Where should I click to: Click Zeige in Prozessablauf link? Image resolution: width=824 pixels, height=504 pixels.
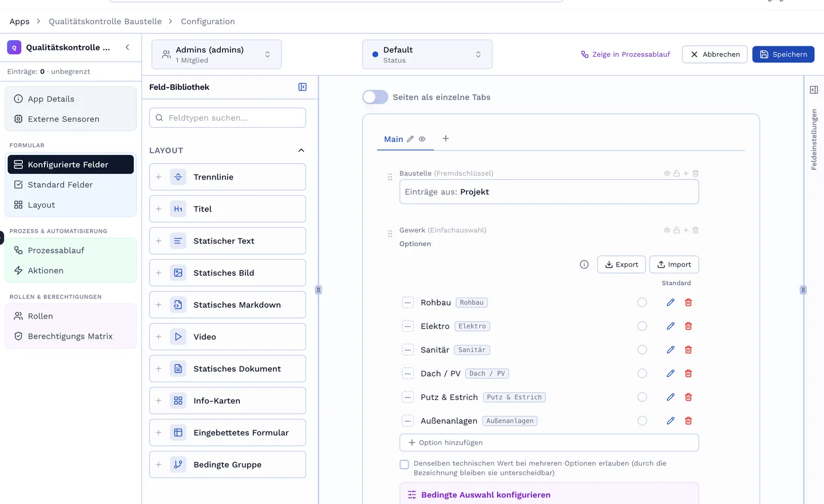(625, 54)
